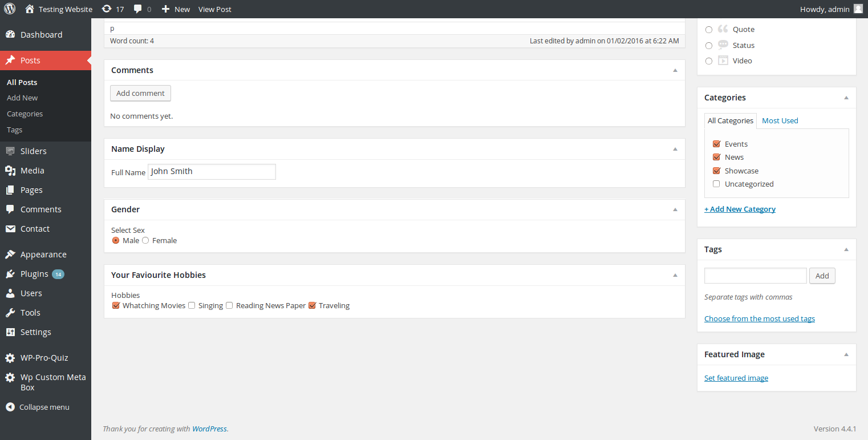Collapse the Your Favourite Hobbies box

click(675, 275)
